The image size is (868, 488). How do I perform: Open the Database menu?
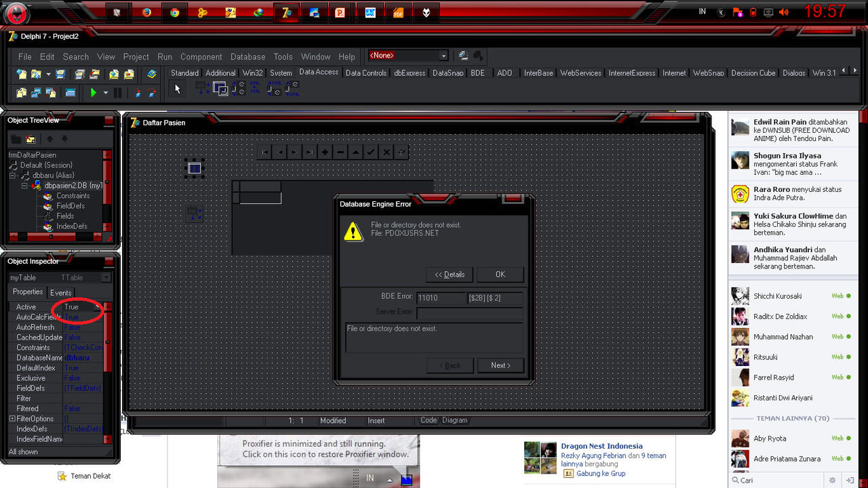coord(248,57)
